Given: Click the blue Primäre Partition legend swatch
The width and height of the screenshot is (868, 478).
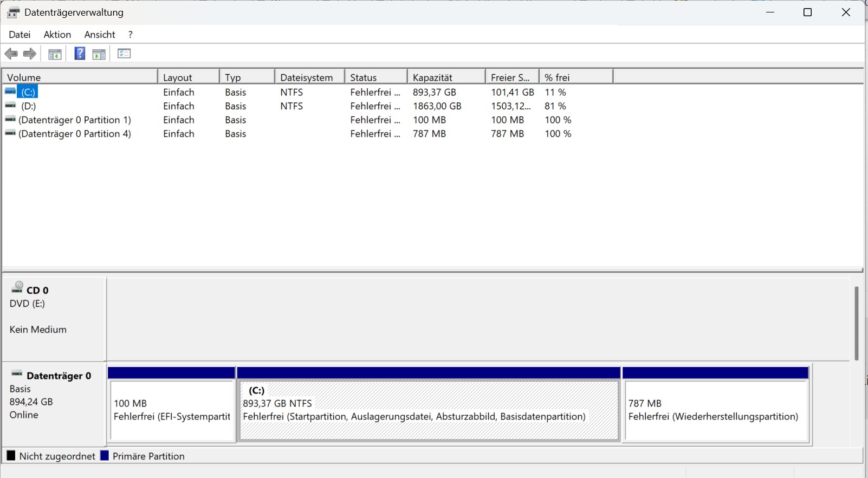Looking at the screenshot, I should tap(105, 455).
